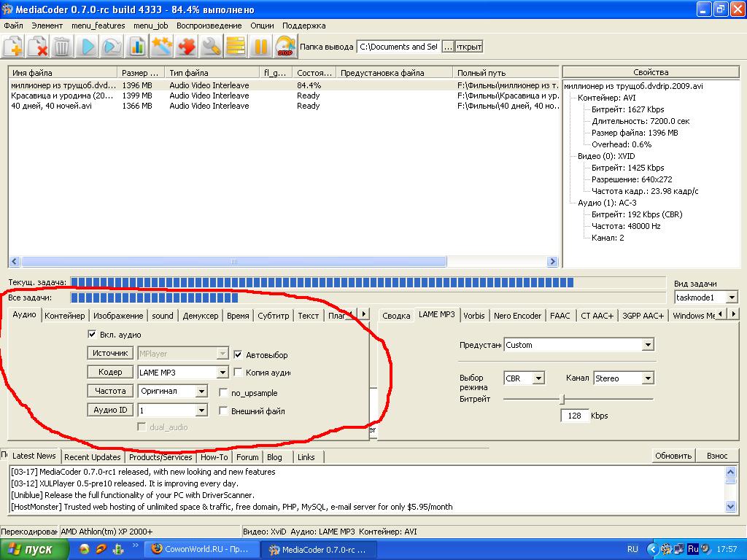This screenshot has height=560, width=747.
Task: Click the first quick launch icon beside Start
Action: point(85,549)
